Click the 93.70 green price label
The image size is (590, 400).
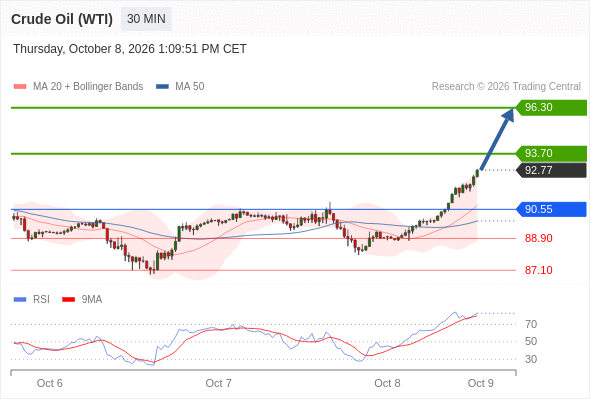[x=551, y=154]
